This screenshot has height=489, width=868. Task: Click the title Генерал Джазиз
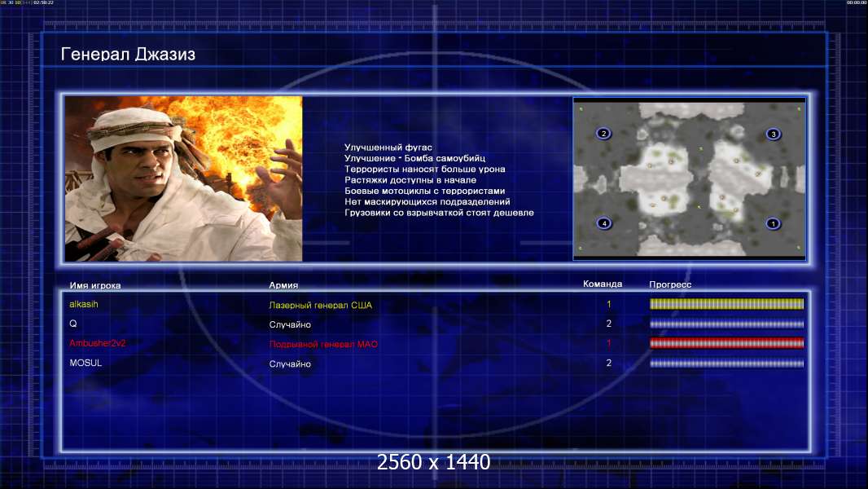point(128,55)
